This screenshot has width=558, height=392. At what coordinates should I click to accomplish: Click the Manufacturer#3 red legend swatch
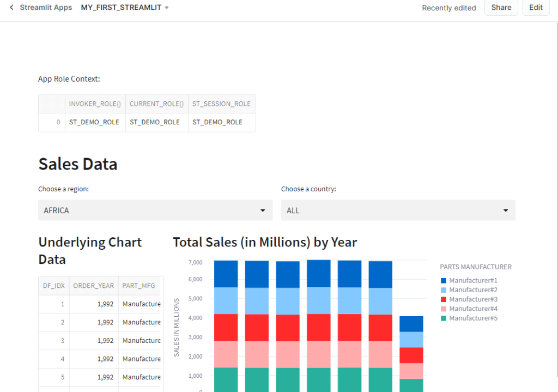(x=444, y=299)
